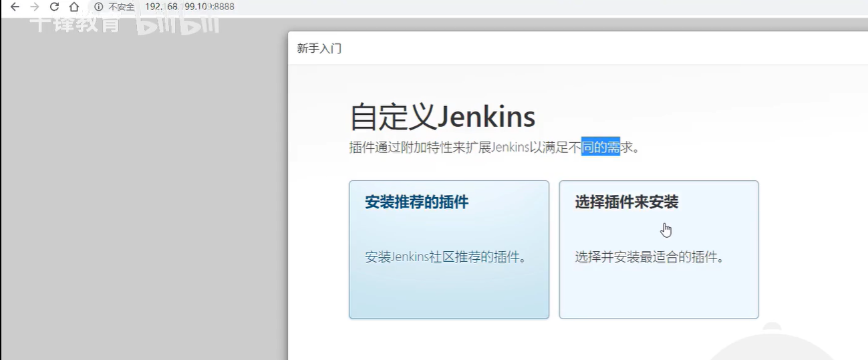Reload the page with the refresh icon
The width and height of the screenshot is (868, 360).
(x=55, y=7)
